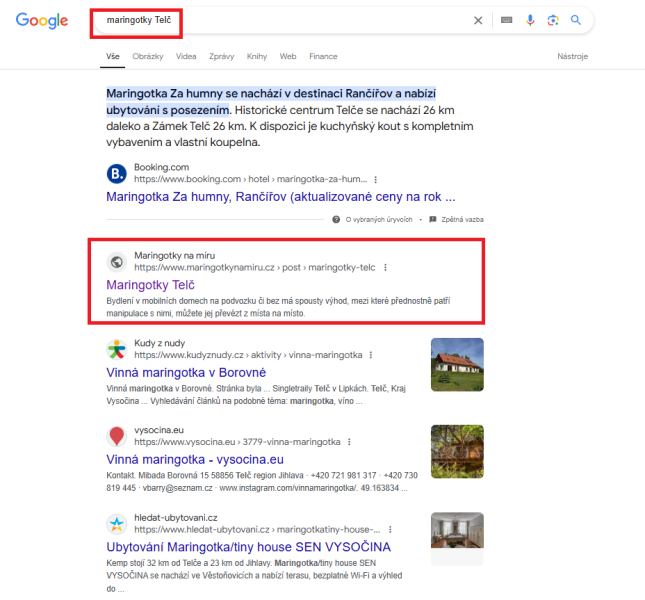Open Vinná maringotka v Borovné link
645x600 pixels.
[x=186, y=372]
